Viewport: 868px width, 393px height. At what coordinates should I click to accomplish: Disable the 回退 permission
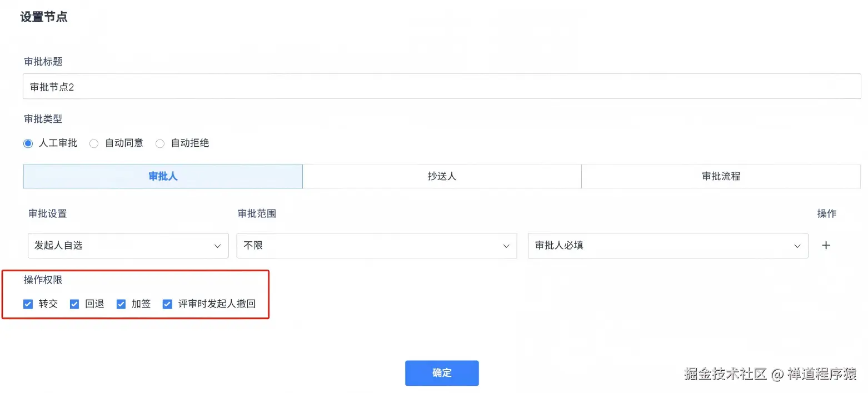click(x=74, y=304)
